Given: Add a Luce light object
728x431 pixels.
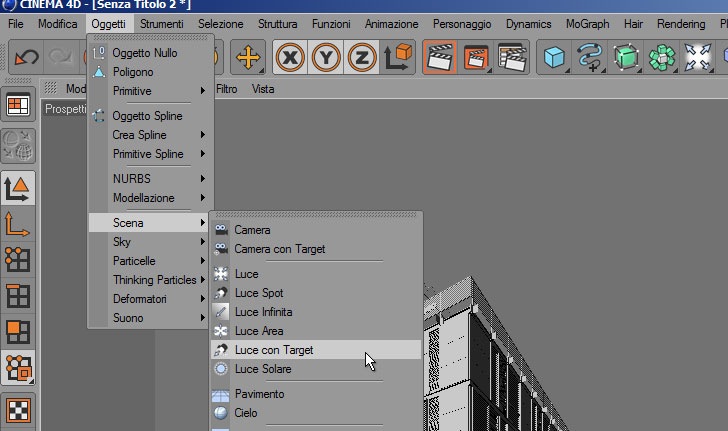Looking at the screenshot, I should tap(316, 274).
